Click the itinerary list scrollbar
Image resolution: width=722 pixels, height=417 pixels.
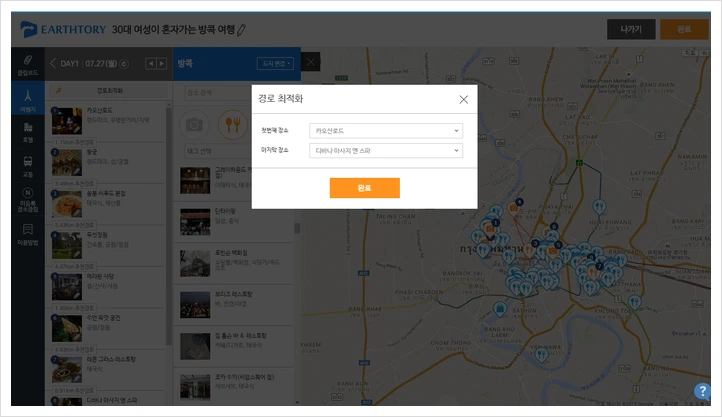coord(169,226)
